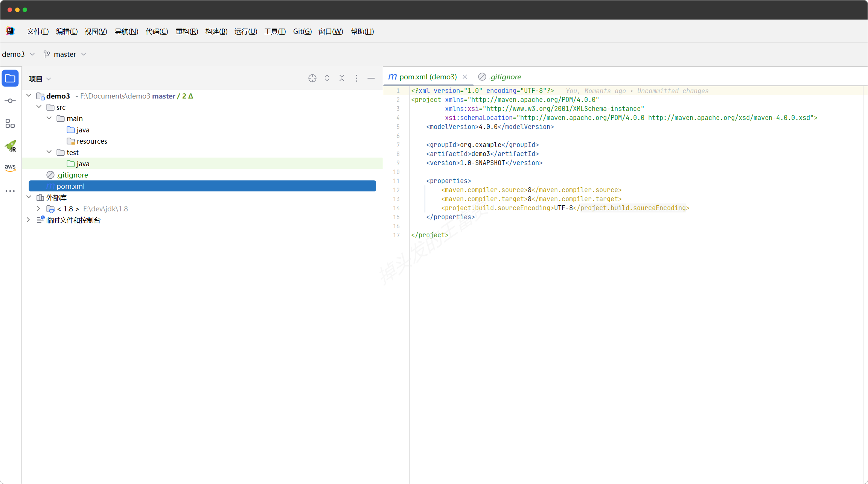Open the AWS Toolkit sidebar icon
This screenshot has width=868, height=484.
click(x=10, y=168)
